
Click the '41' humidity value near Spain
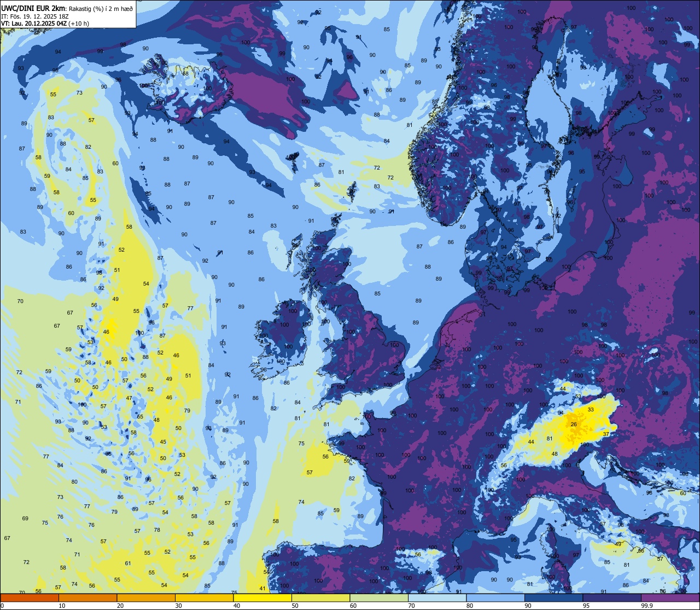point(262,589)
